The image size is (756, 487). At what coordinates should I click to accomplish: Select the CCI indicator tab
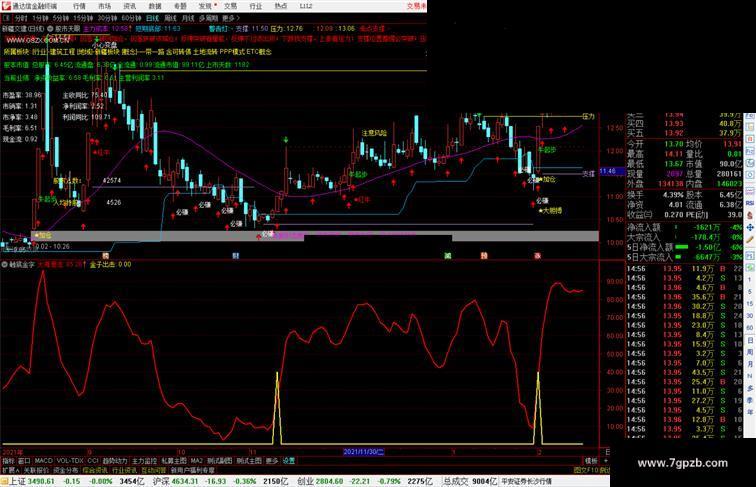tap(93, 461)
